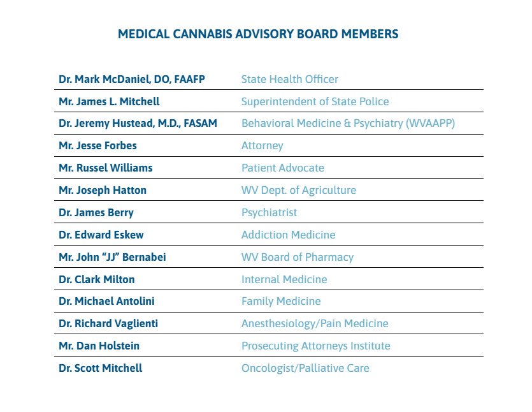Screen dimensions: 532x412
Task: Select Mr. James L. Mitchell's name
Action: 109,101
